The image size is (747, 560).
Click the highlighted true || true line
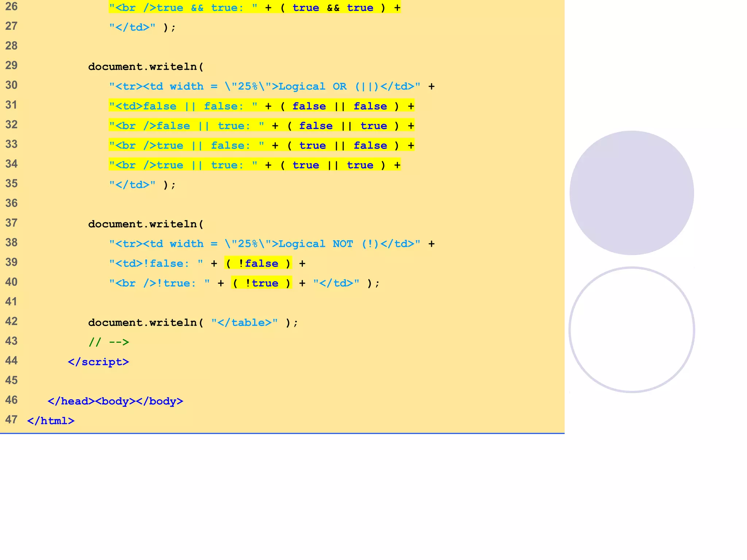(x=255, y=165)
